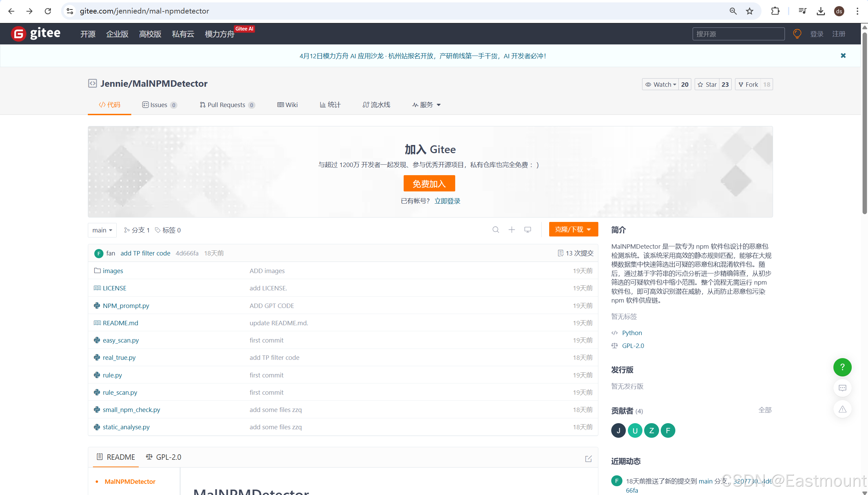Click the Gitee logo in header
The height and width of the screenshot is (495, 868).
[x=36, y=34]
